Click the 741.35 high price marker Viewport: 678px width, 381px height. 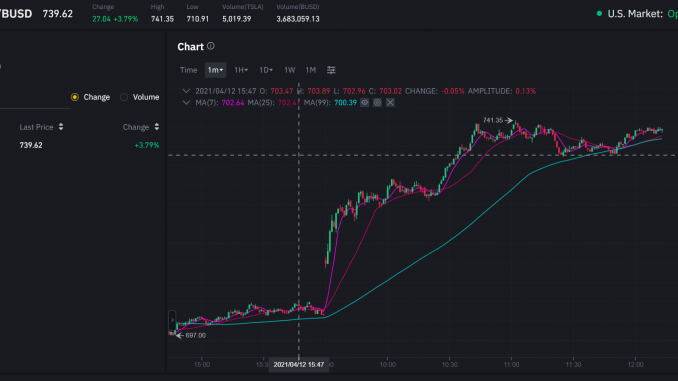pyautogui.click(x=497, y=120)
